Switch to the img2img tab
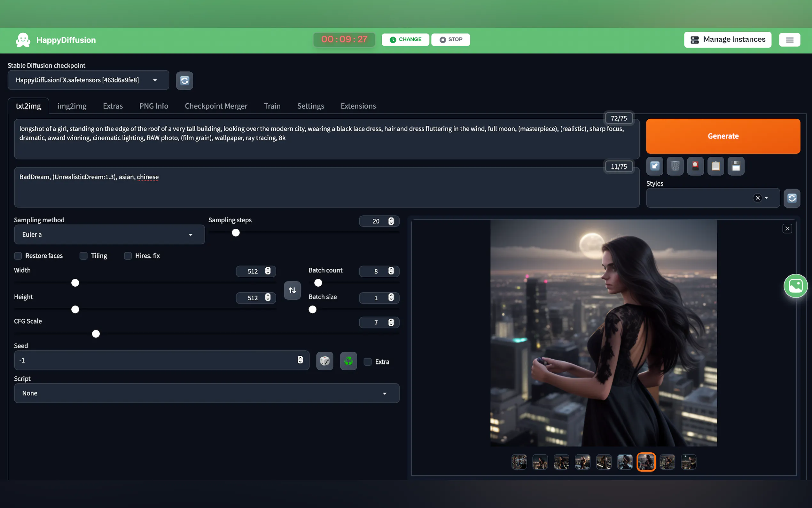Viewport: 812px width, 508px height. point(72,106)
